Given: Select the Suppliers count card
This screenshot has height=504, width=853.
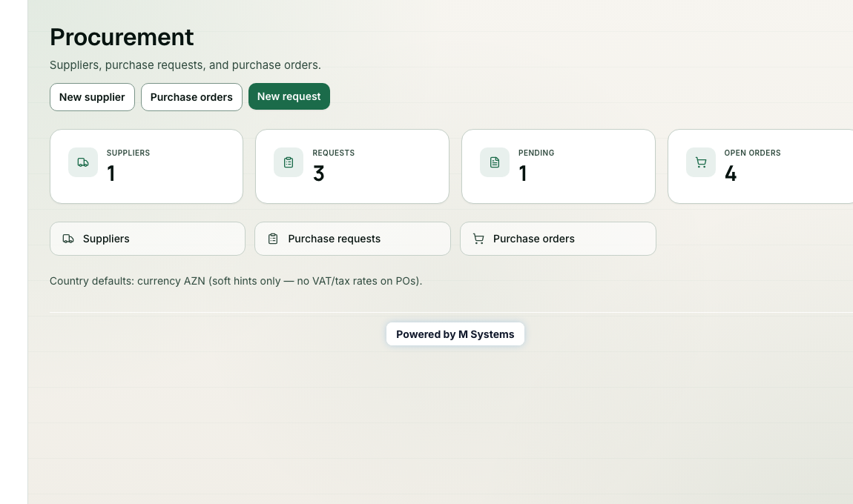Looking at the screenshot, I should [x=146, y=166].
